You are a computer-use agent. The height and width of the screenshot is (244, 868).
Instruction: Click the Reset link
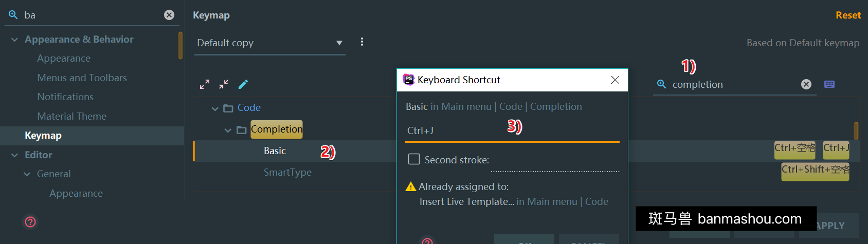pos(848,15)
